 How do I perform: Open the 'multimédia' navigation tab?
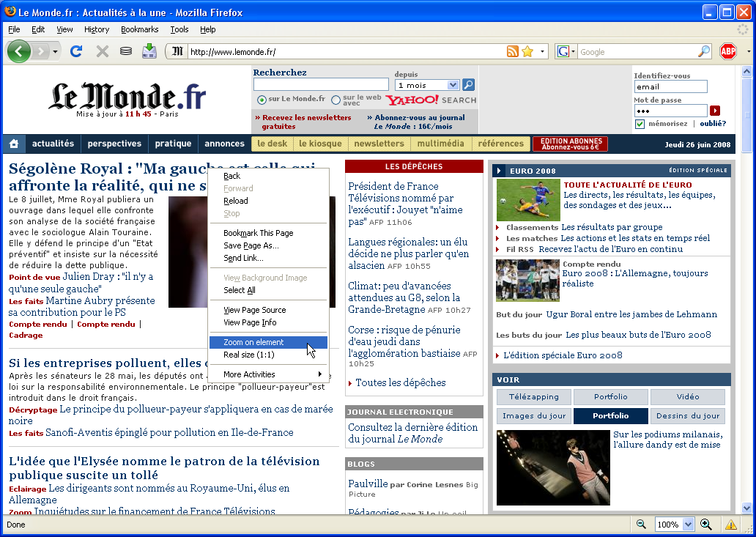[441, 144]
